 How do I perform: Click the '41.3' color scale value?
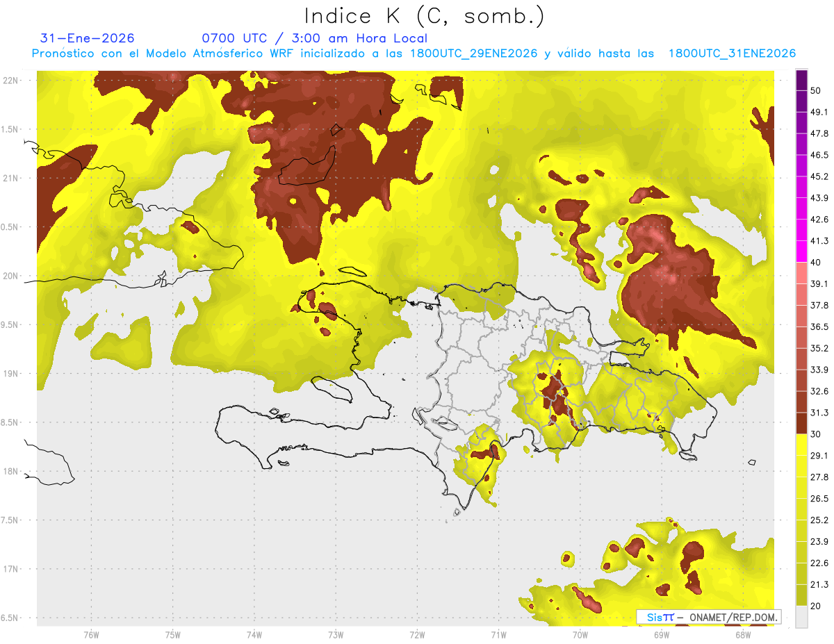[819, 241]
